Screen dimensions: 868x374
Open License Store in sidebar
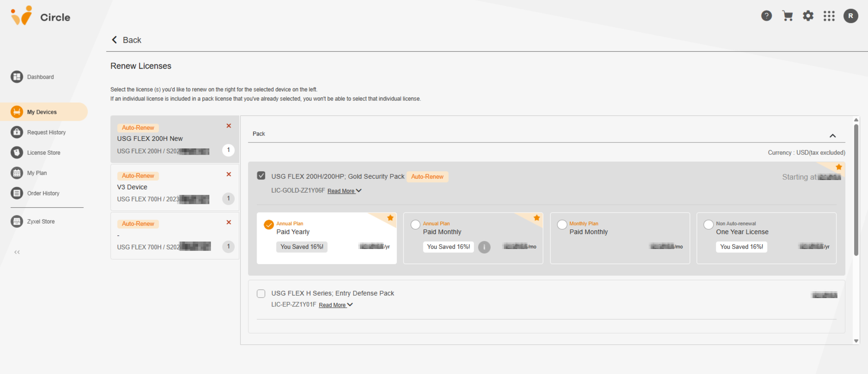pyautogui.click(x=43, y=153)
